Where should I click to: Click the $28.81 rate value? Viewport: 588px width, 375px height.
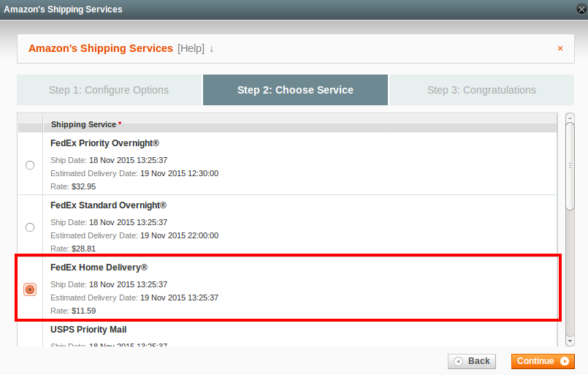click(83, 249)
